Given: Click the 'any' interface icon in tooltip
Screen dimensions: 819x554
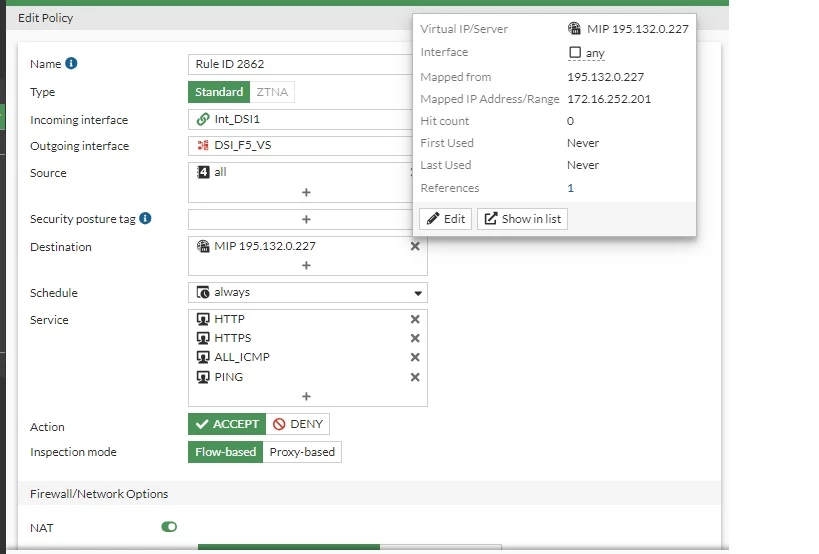Looking at the screenshot, I should click(575, 52).
